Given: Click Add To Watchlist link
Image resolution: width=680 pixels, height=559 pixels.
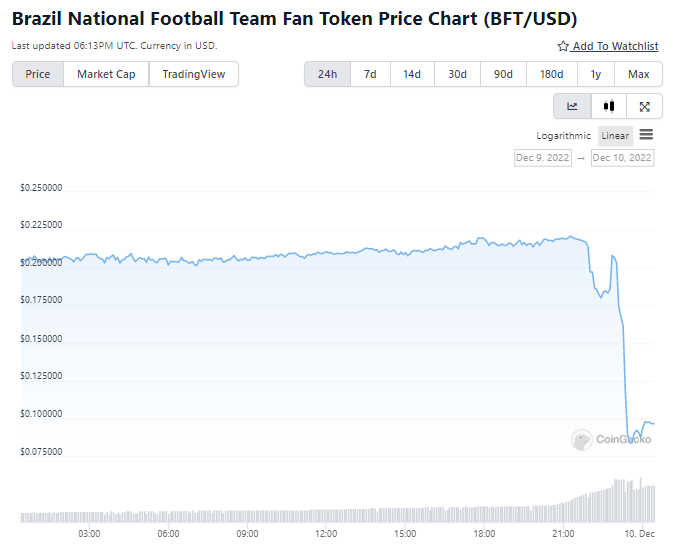Looking at the screenshot, I should 615,46.
